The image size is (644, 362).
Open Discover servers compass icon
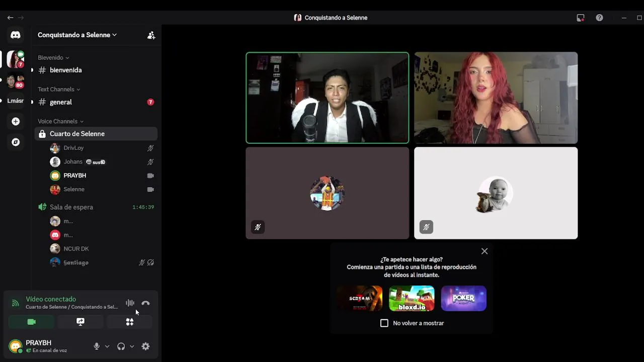(16, 142)
